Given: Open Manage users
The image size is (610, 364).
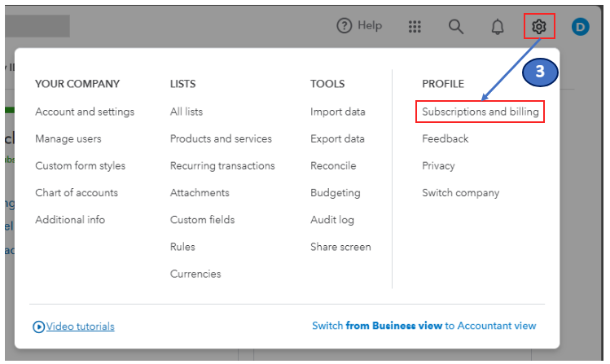Looking at the screenshot, I should tap(68, 138).
